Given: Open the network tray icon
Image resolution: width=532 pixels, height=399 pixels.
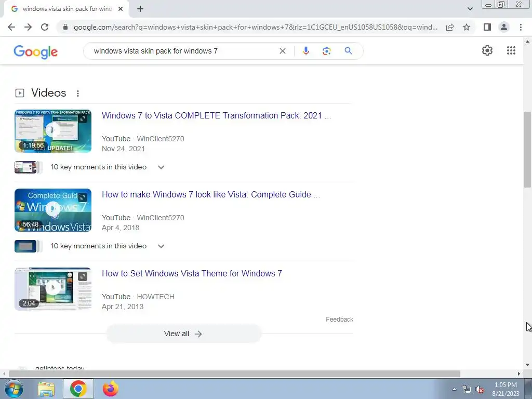Looking at the screenshot, I should (x=467, y=390).
